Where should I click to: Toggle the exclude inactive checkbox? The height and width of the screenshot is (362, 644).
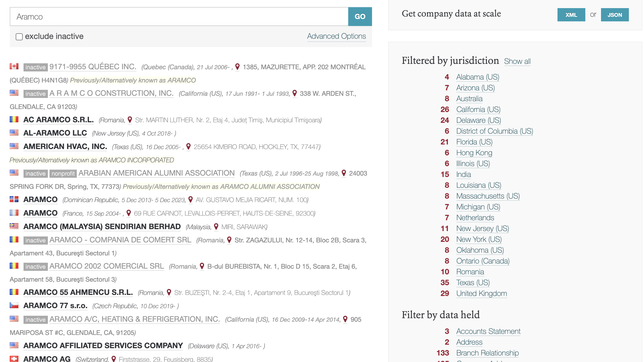pyautogui.click(x=19, y=37)
